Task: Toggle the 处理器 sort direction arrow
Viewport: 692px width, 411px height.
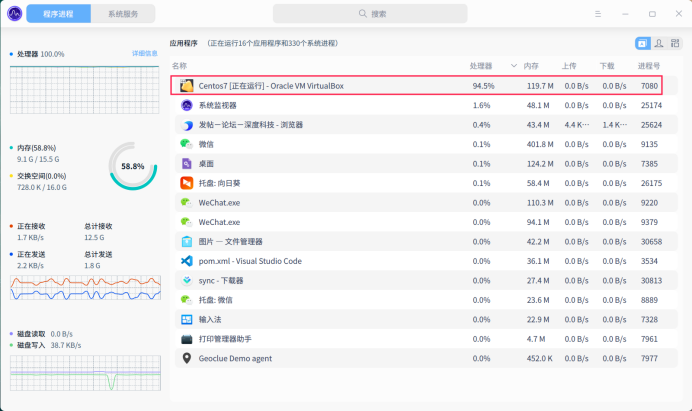Action: pyautogui.click(x=514, y=66)
